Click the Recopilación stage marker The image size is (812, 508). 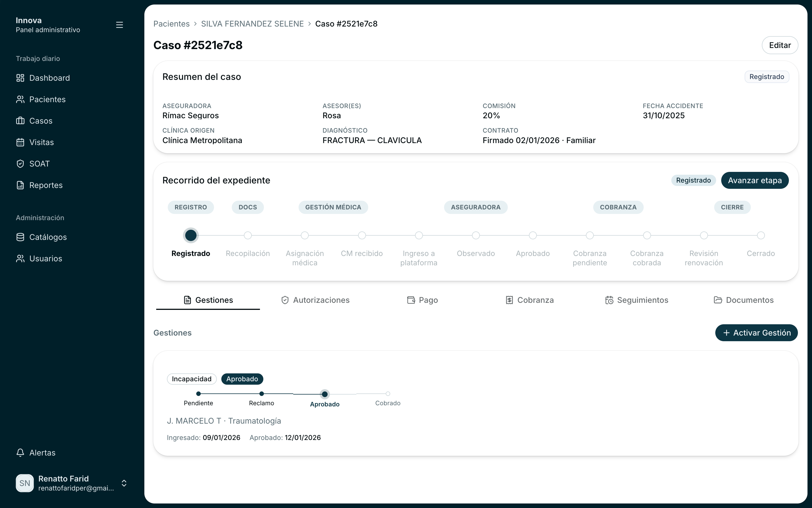pos(248,235)
